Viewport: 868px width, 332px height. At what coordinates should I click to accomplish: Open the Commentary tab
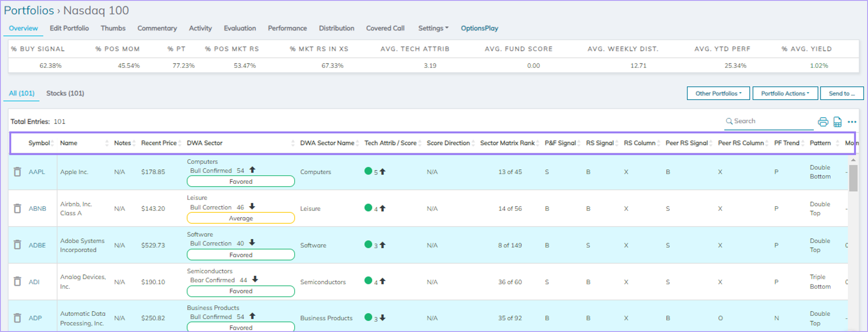click(157, 28)
